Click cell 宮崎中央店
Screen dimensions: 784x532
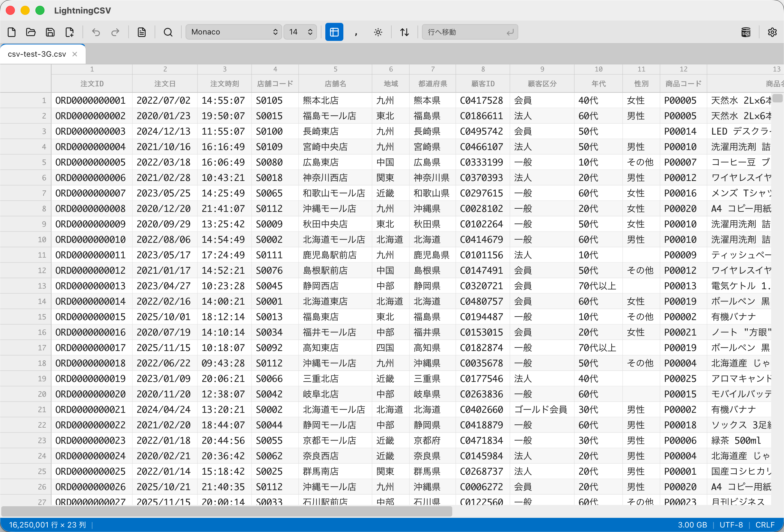[x=335, y=147]
